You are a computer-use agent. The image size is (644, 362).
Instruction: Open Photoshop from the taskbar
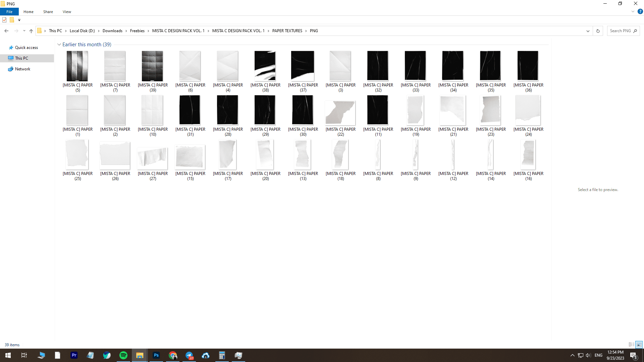click(156, 355)
